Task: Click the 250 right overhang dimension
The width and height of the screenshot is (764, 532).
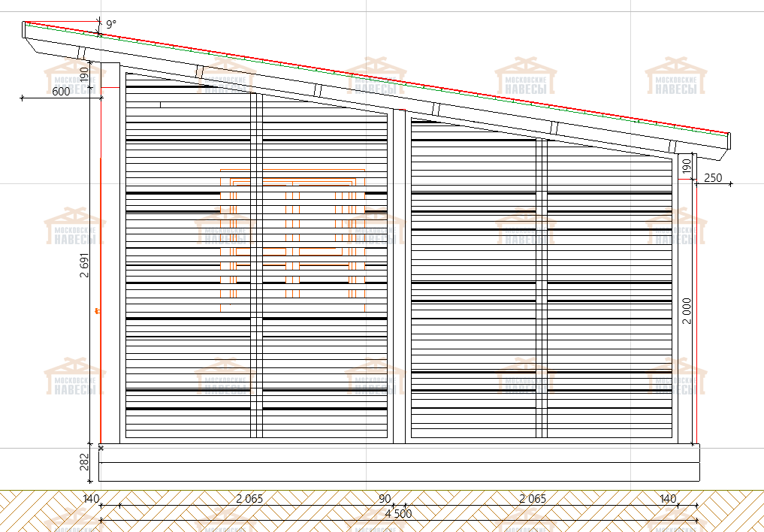Action: click(x=713, y=177)
